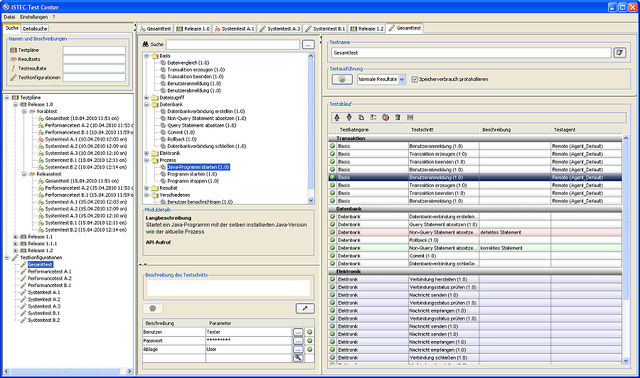Image resolution: width=640 pixels, height=378 pixels.
Task: Click the module icon beside Programm stoppen (1.0)
Action: click(163, 181)
